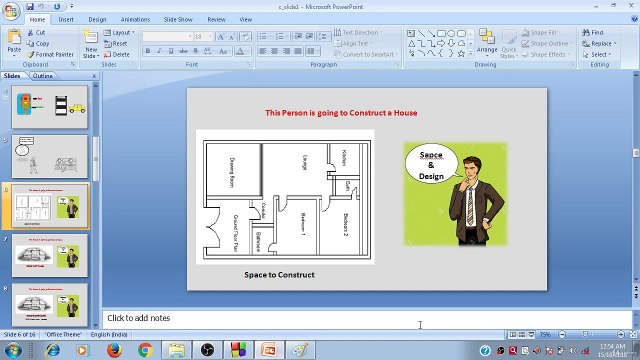Reset the slide layout
The image size is (640, 360).
[x=116, y=43]
